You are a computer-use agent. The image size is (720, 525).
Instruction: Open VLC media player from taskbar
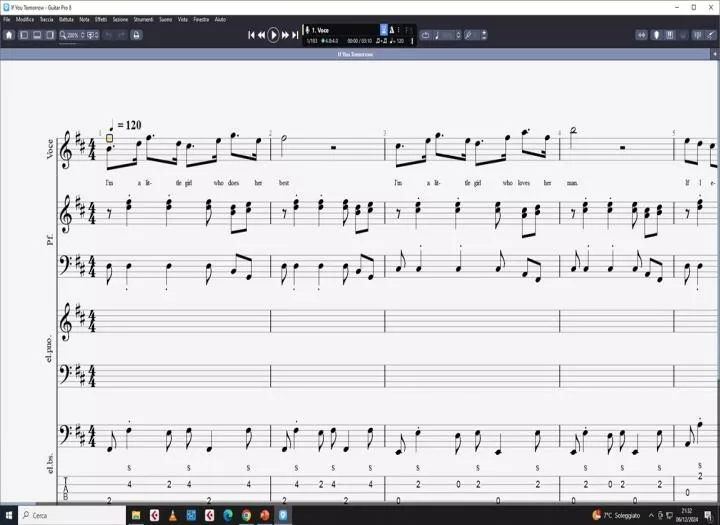173,515
